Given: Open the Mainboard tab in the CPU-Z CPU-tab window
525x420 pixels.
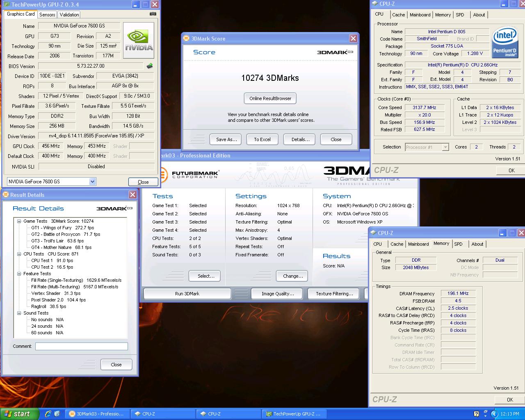Looking at the screenshot, I should (x=420, y=15).
